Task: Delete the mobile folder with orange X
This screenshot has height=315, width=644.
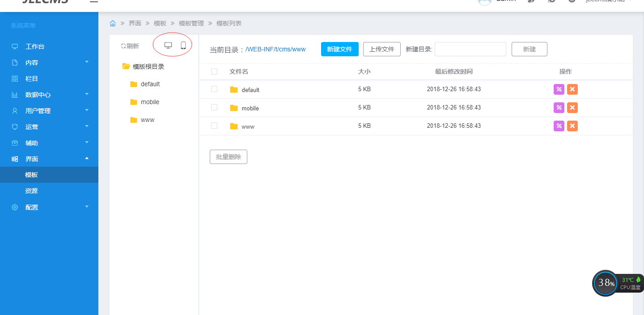Action: coord(572,108)
